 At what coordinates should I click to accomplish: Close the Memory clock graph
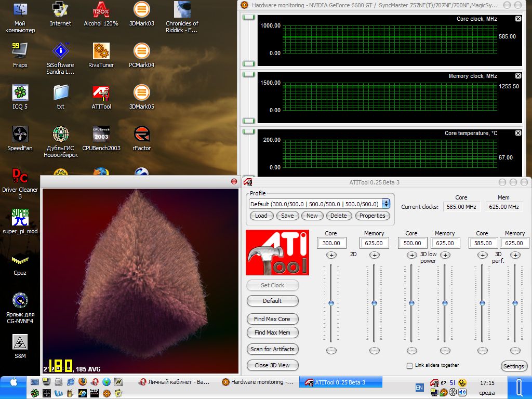(x=518, y=76)
